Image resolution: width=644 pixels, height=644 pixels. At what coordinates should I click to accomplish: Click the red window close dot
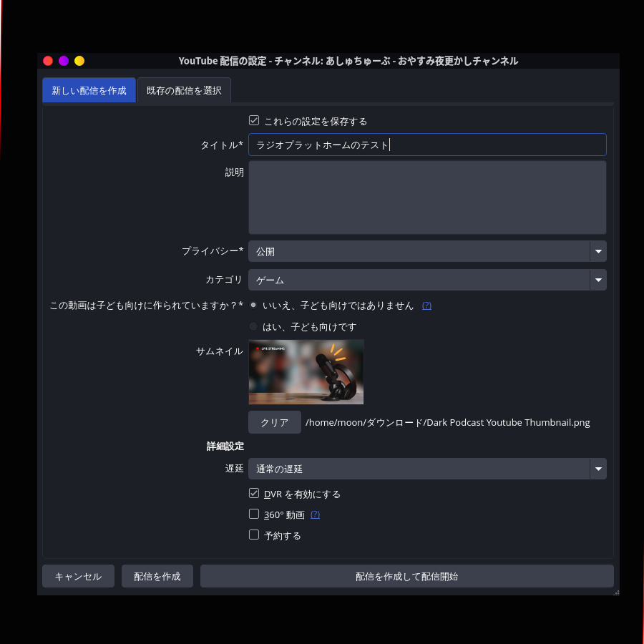point(48,61)
